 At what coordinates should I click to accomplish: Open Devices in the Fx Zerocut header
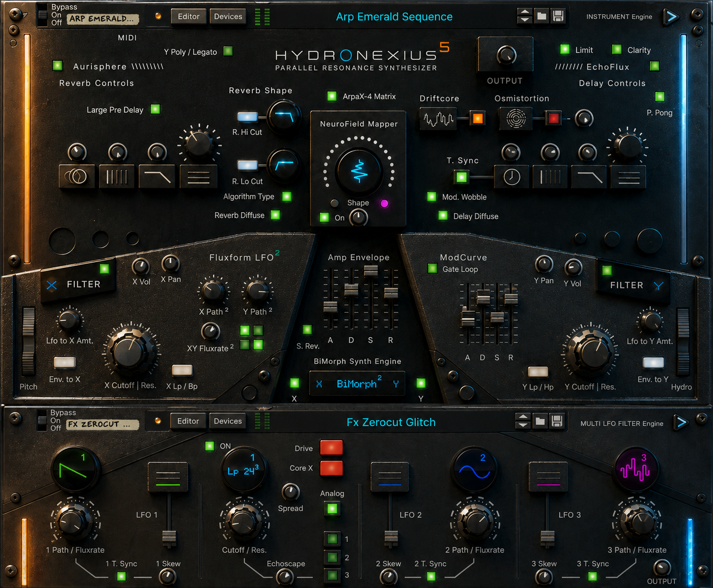pyautogui.click(x=228, y=421)
